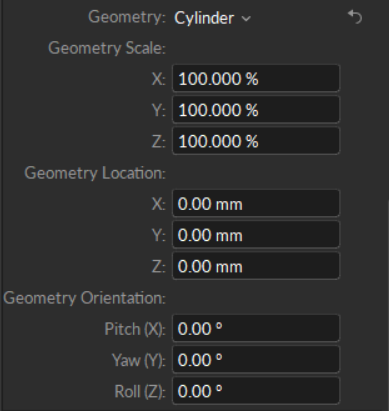
Task: Select the Geometry Scale Y percentage field
Action: click(256, 110)
